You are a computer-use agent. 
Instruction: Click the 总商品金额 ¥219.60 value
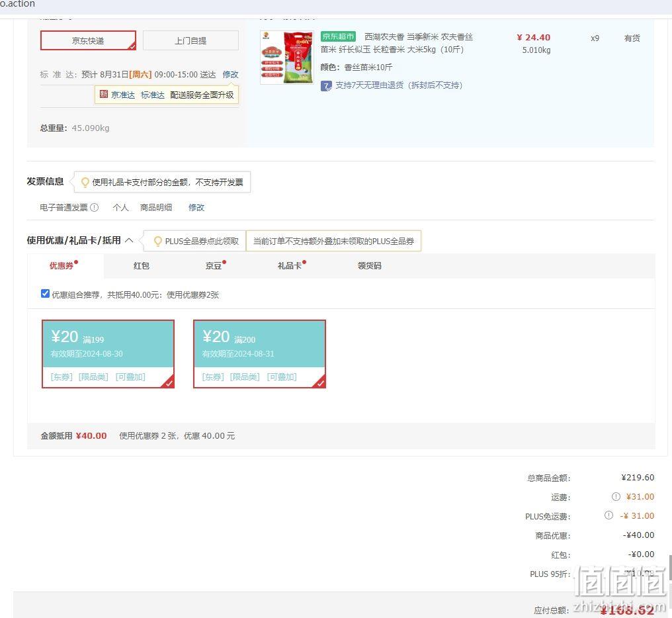tap(638, 477)
